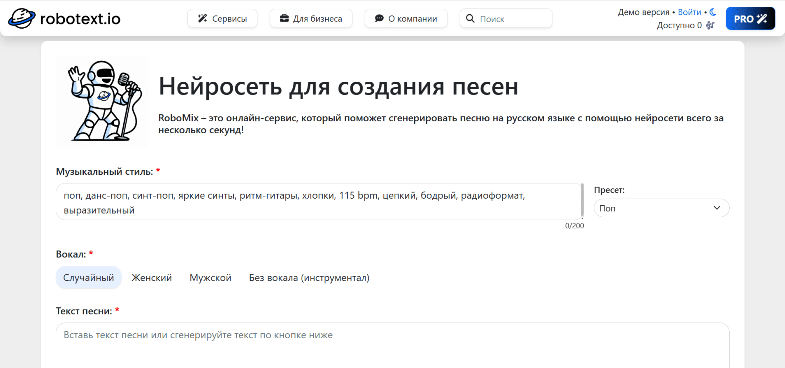The height and width of the screenshot is (368, 785).
Task: Select Без вокала (инструментал) option
Action: pos(309,277)
